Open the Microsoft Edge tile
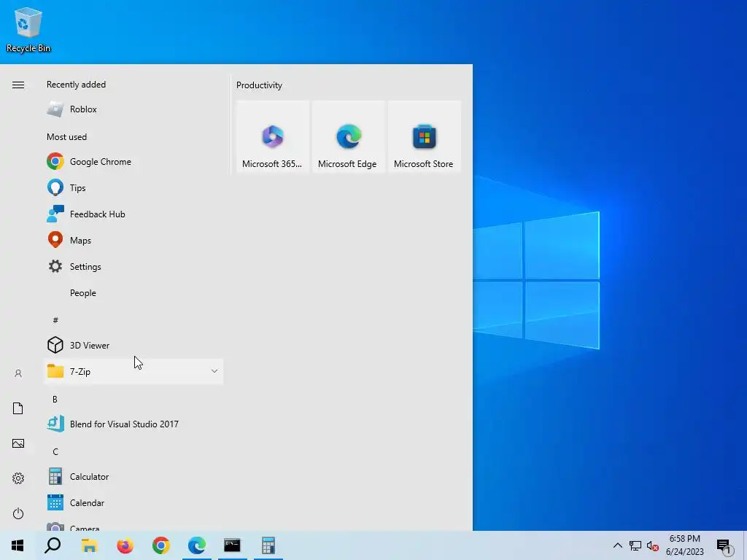 click(x=348, y=136)
